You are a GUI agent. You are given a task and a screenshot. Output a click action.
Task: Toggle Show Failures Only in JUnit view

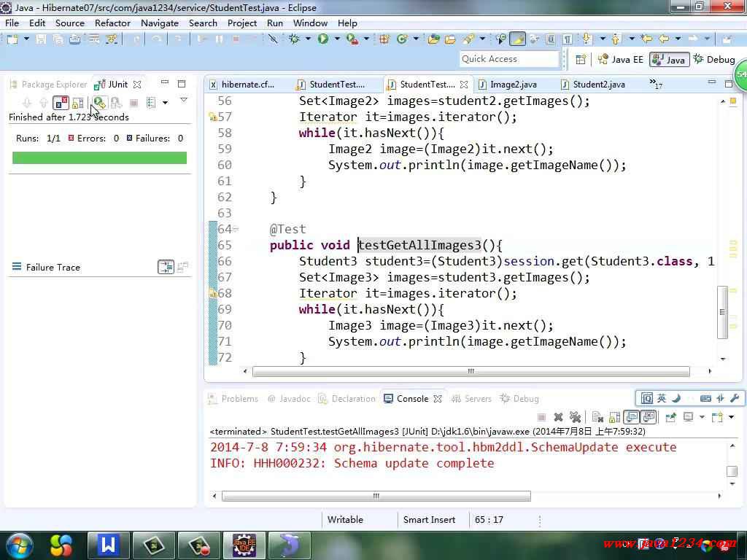(x=61, y=102)
